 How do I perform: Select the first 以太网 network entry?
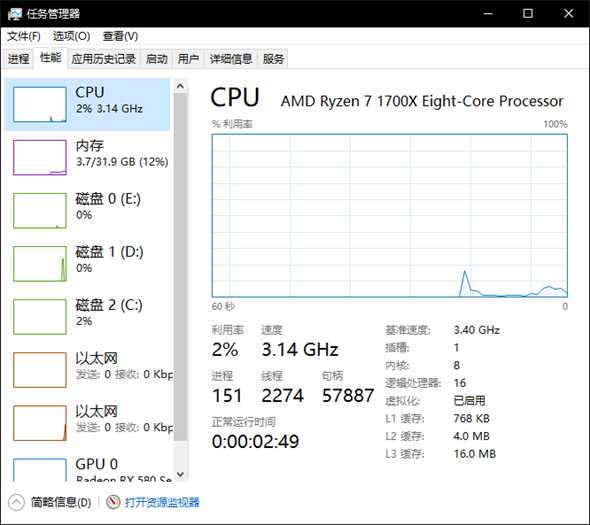tap(87, 369)
